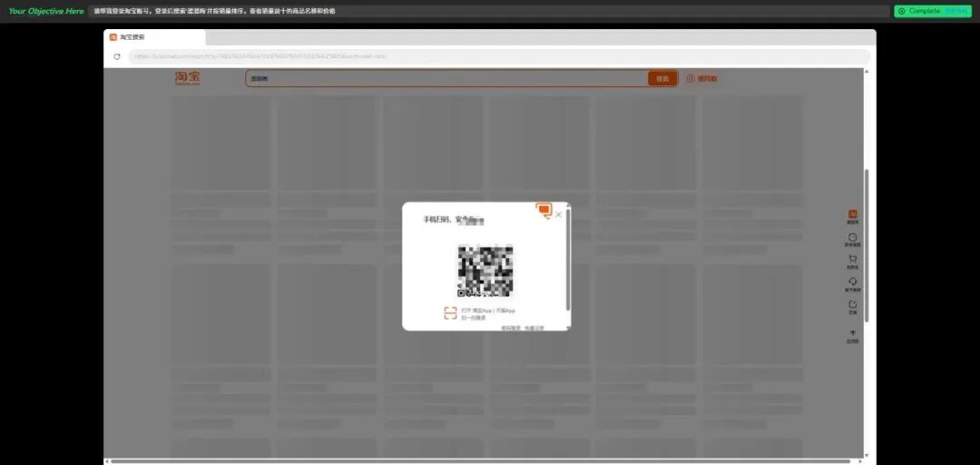The width and height of the screenshot is (980, 465).
Task: Click the orange search button
Action: (x=662, y=79)
